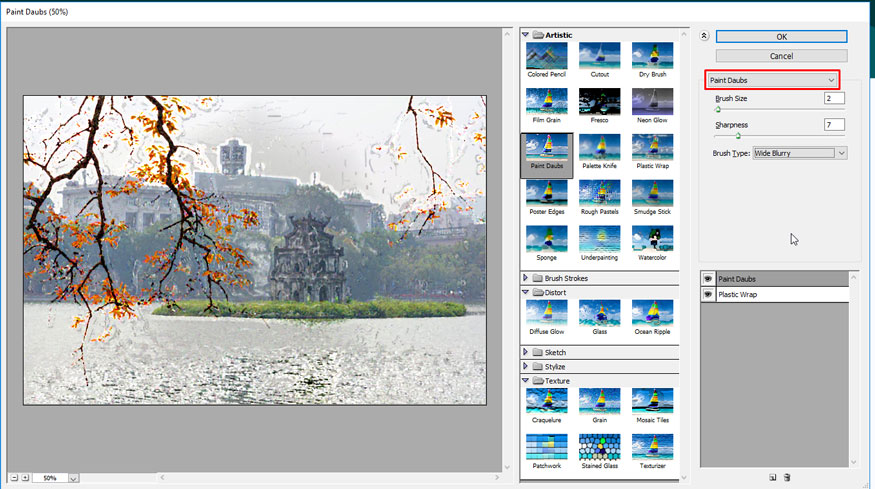Click the Brush Size value field
This screenshot has height=489, width=875.
[x=834, y=98]
